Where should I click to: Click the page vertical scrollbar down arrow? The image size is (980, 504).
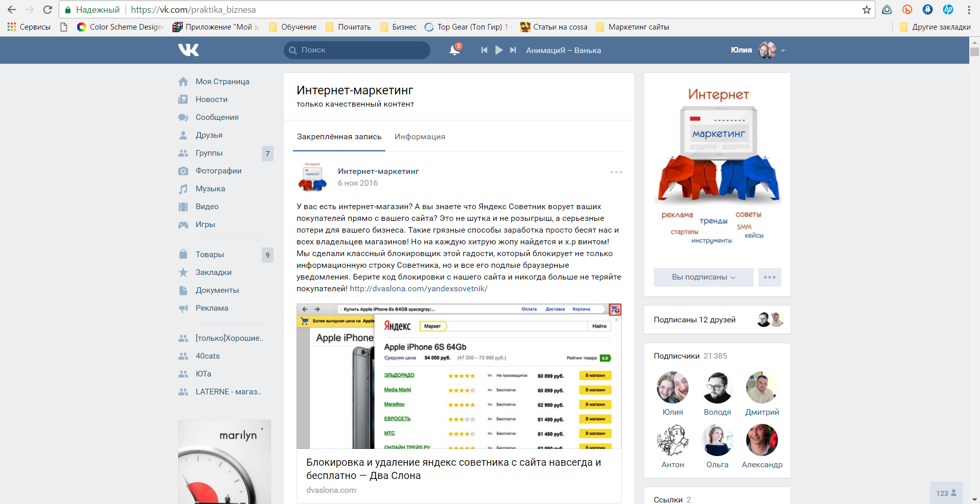click(x=974, y=499)
